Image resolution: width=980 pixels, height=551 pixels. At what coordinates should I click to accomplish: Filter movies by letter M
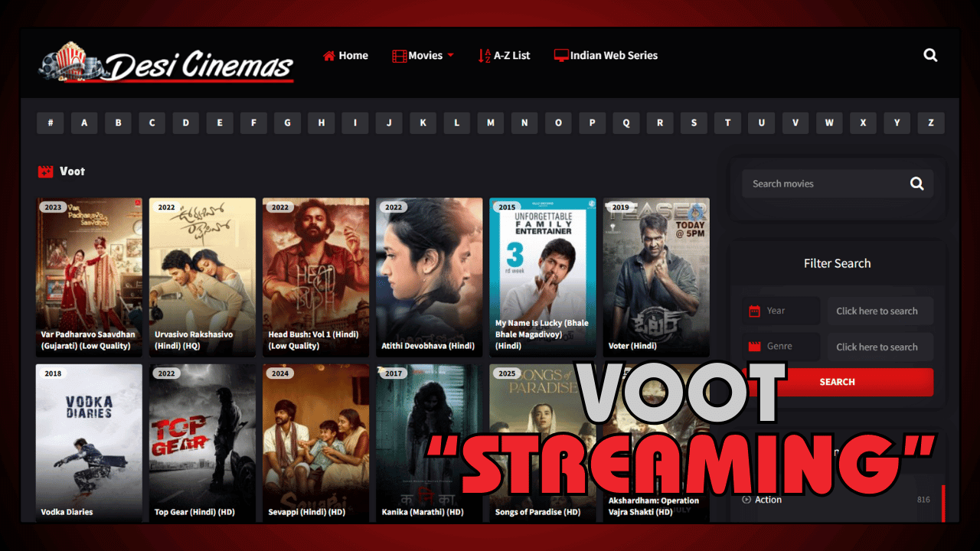click(x=491, y=123)
